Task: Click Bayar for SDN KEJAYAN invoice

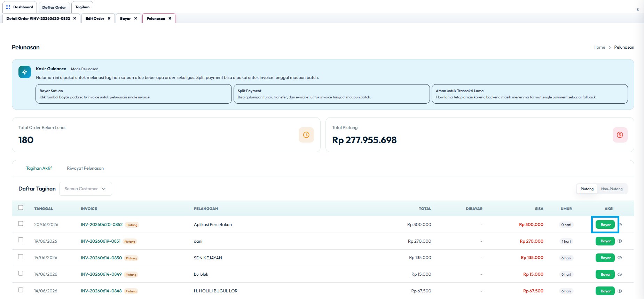Action: coord(605,258)
